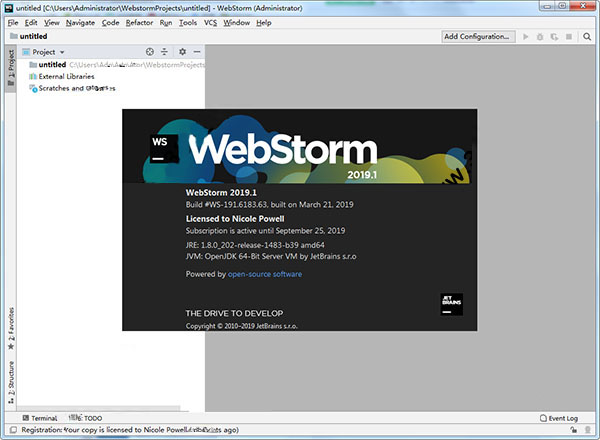Click Run with Coverage icon
The image size is (600, 440).
[554, 37]
